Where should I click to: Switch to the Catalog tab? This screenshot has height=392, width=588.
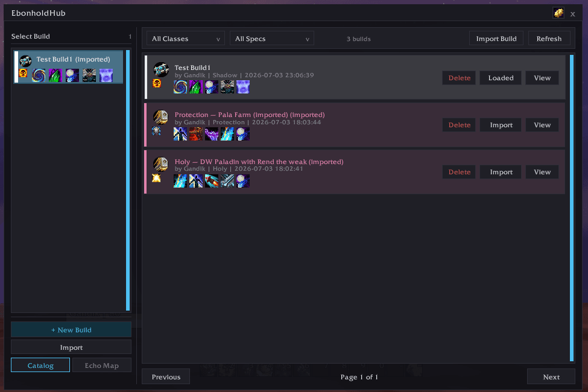coord(40,365)
